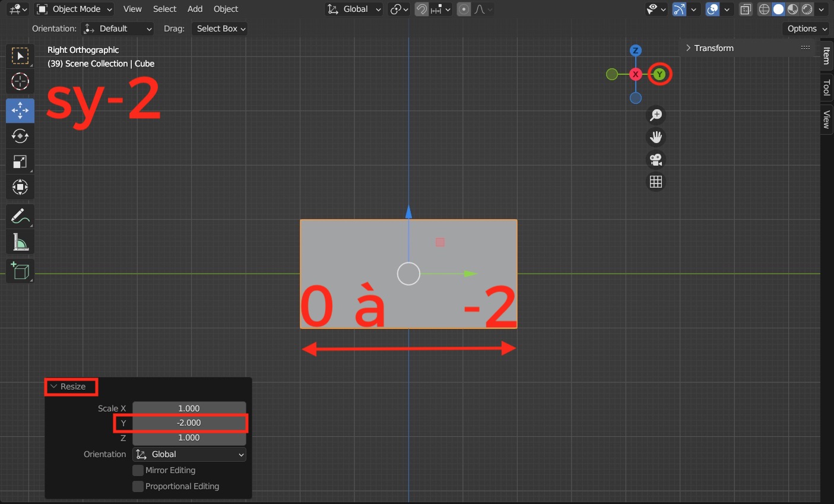Open the Resize Orientation Global dropdown
The width and height of the screenshot is (834, 504).
[x=189, y=454]
